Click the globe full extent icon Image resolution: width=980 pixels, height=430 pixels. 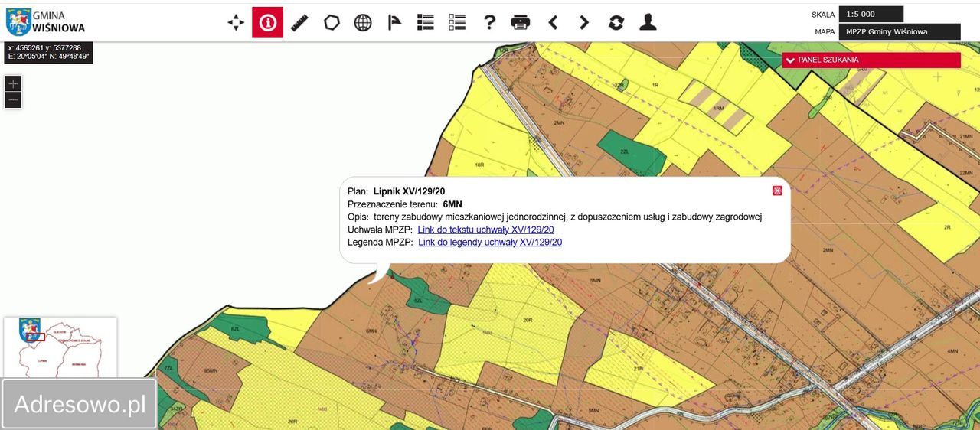coord(363,22)
